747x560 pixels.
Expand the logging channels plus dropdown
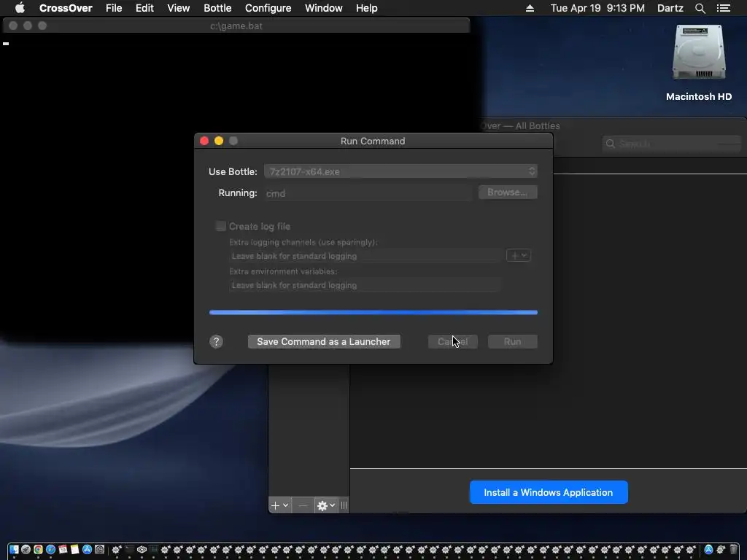(x=519, y=256)
